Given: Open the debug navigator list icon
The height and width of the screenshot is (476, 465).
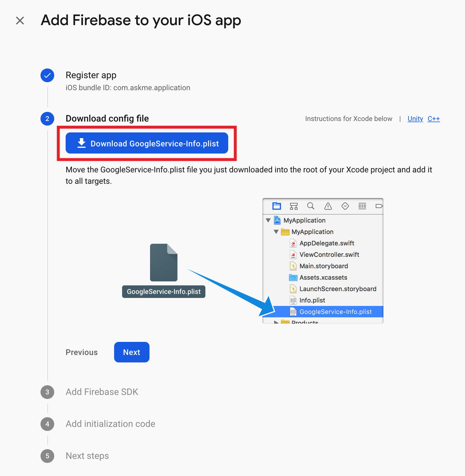Looking at the screenshot, I should pos(362,206).
